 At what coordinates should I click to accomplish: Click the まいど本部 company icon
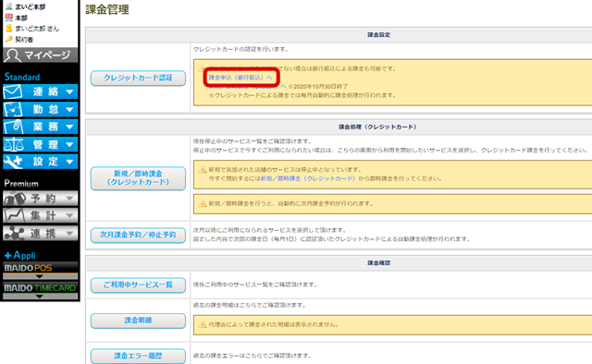(9, 6)
